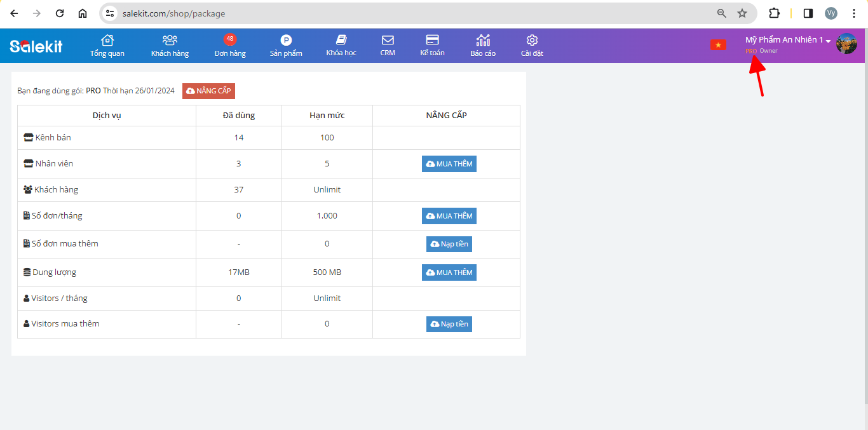Click MUA THÊM for Số đơn/tháng
Viewport: 868px width, 430px height.
coord(449,216)
